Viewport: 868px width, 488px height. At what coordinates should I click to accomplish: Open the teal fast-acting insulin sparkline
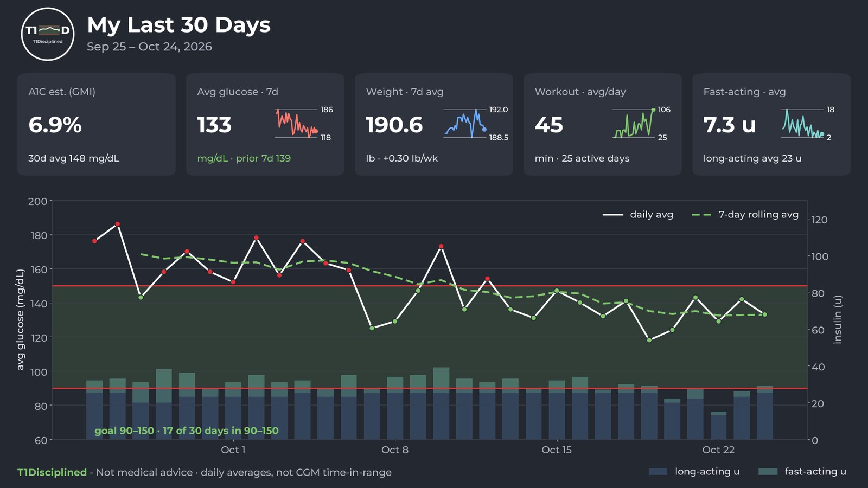click(802, 124)
